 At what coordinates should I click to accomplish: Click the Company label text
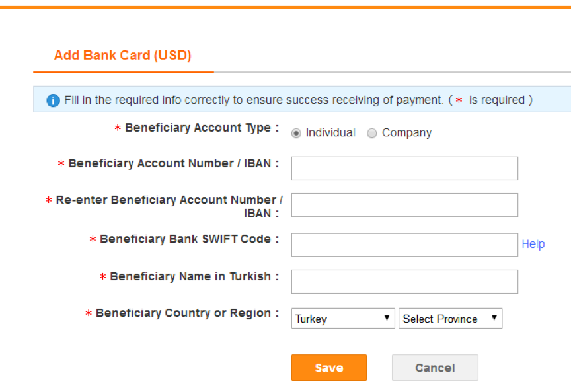[406, 133]
